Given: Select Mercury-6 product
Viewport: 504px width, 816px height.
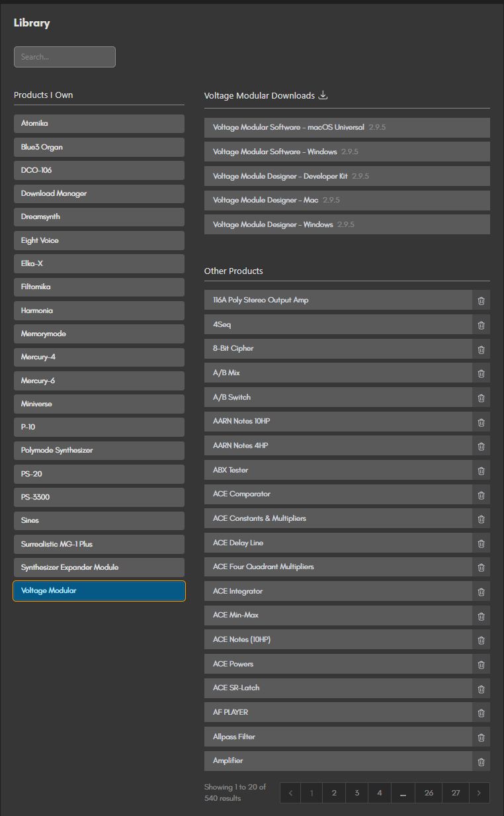Looking at the screenshot, I should coord(99,381).
